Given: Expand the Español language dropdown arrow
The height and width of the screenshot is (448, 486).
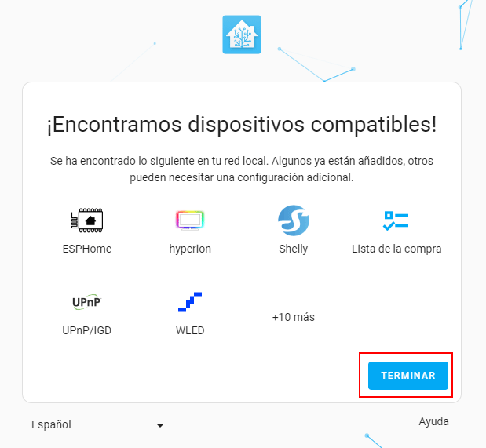Looking at the screenshot, I should (160, 425).
